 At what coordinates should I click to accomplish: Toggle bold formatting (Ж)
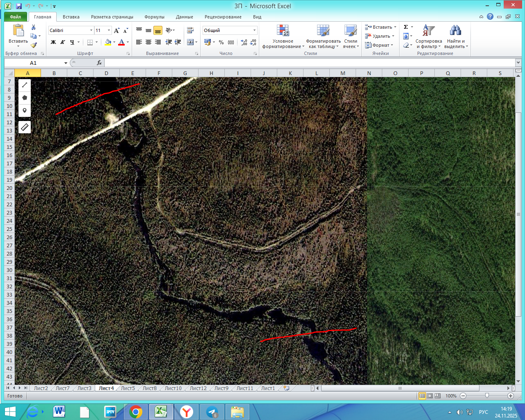coord(53,42)
